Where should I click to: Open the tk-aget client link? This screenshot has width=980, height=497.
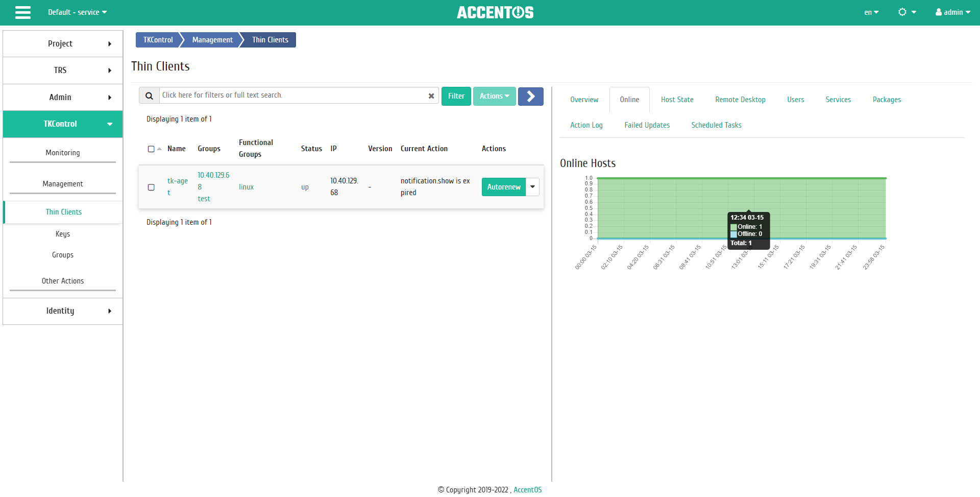pos(177,187)
